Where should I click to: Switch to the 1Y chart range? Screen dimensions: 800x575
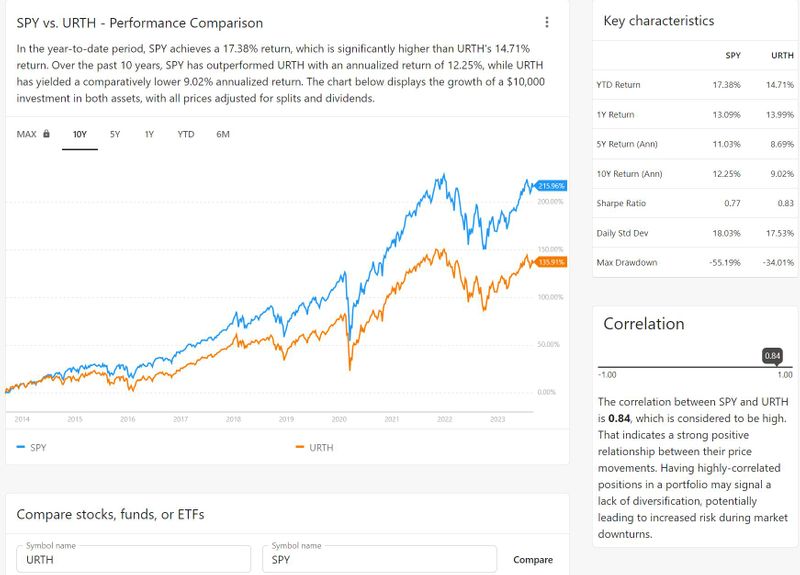[x=149, y=134]
